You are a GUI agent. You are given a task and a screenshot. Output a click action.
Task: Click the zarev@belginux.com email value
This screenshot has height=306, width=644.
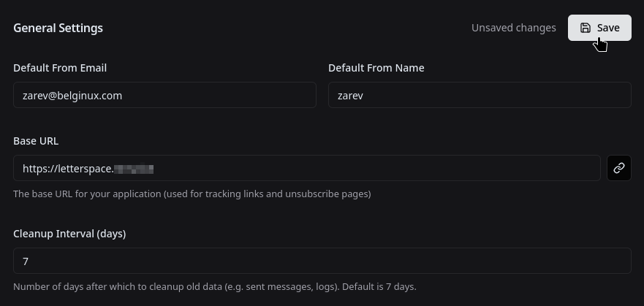click(x=72, y=96)
